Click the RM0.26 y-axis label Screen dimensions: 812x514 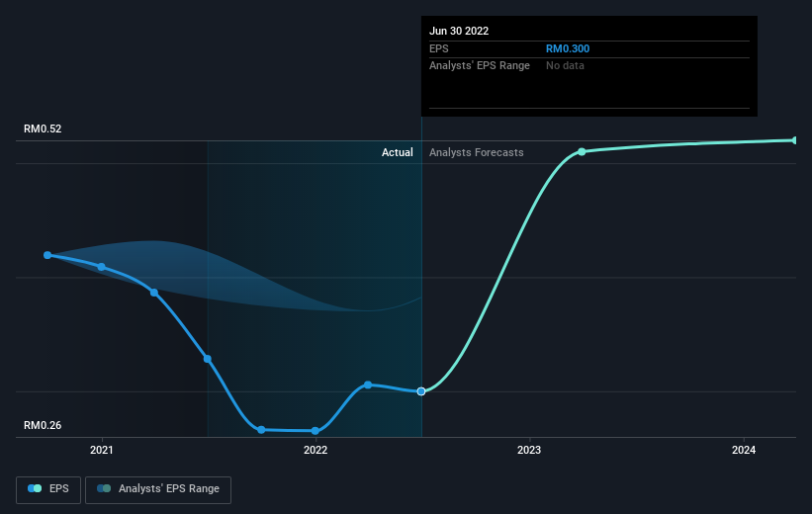tap(43, 425)
